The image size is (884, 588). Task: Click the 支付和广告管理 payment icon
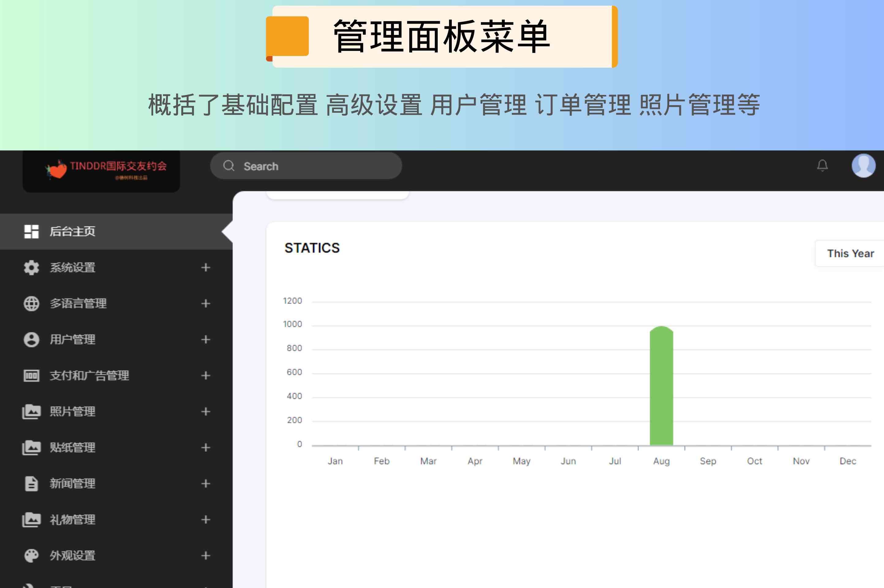[32, 375]
